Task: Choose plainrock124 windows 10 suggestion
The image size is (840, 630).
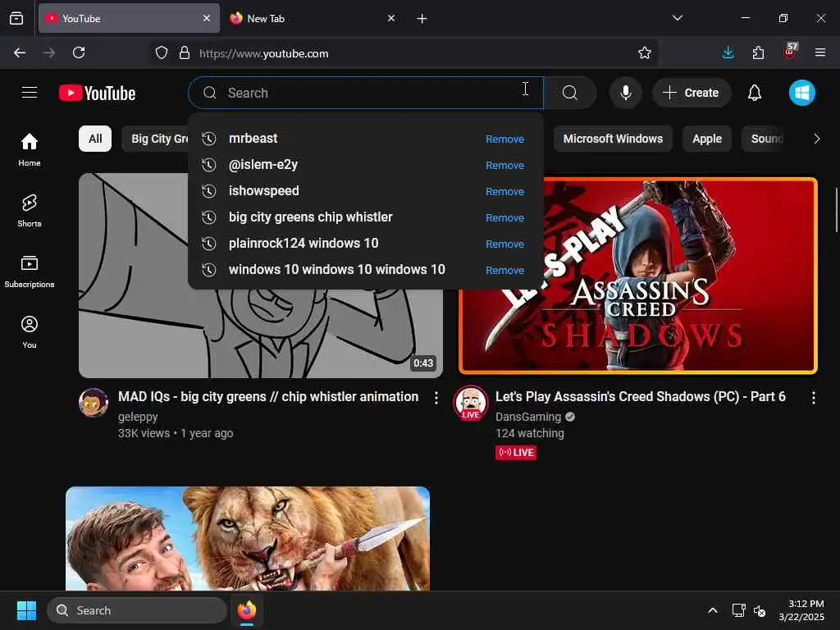Action: coord(364,243)
